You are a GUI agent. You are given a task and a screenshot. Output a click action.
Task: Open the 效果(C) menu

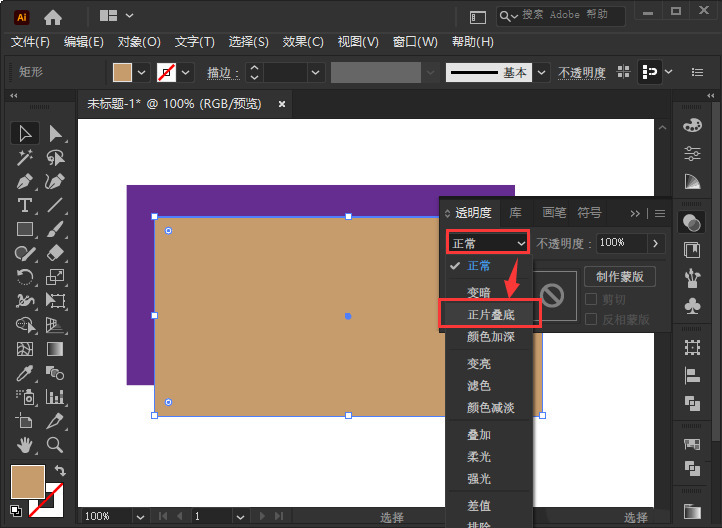pos(303,42)
